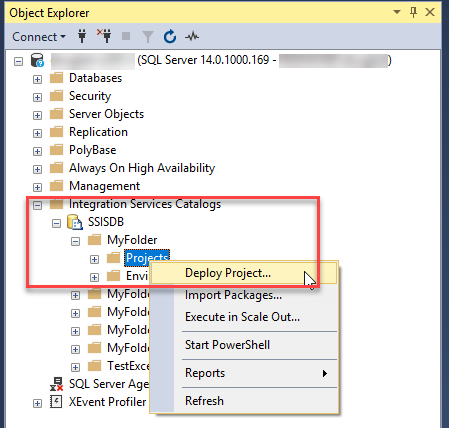Select the Projects folder icon

(x=113, y=258)
